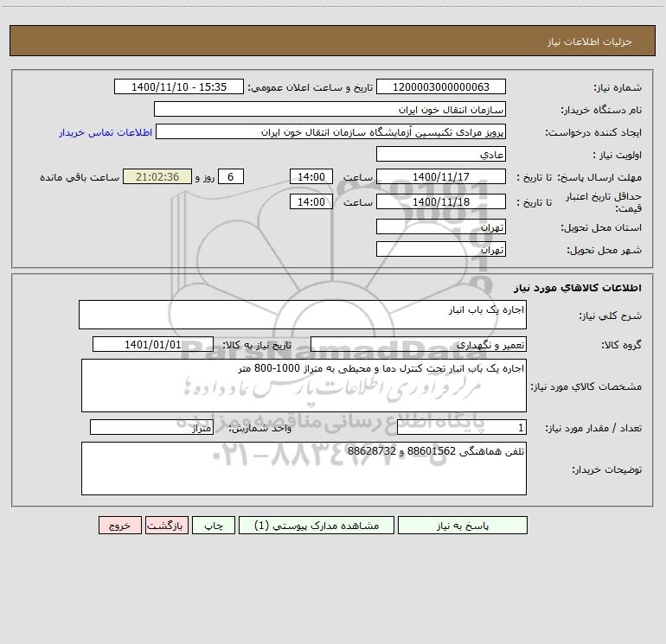Viewport: 666px width, 644px height.
Task: Click the remaining time counter 21:02:36
Action: pos(157,177)
